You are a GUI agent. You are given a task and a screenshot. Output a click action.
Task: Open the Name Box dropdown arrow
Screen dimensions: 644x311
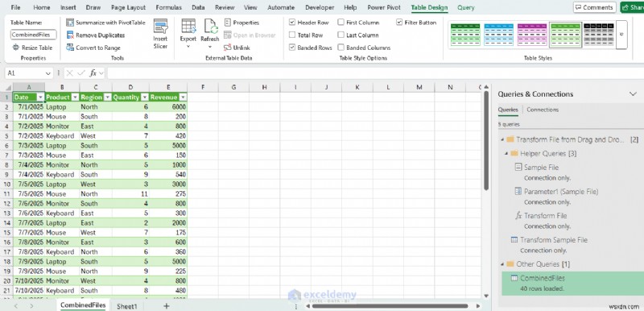48,73
